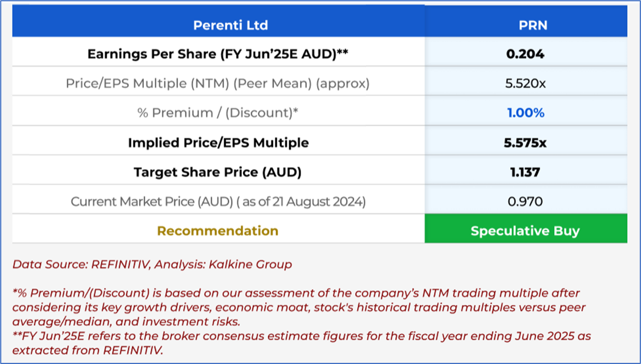Select the Earnings Per Share row label

218,54
